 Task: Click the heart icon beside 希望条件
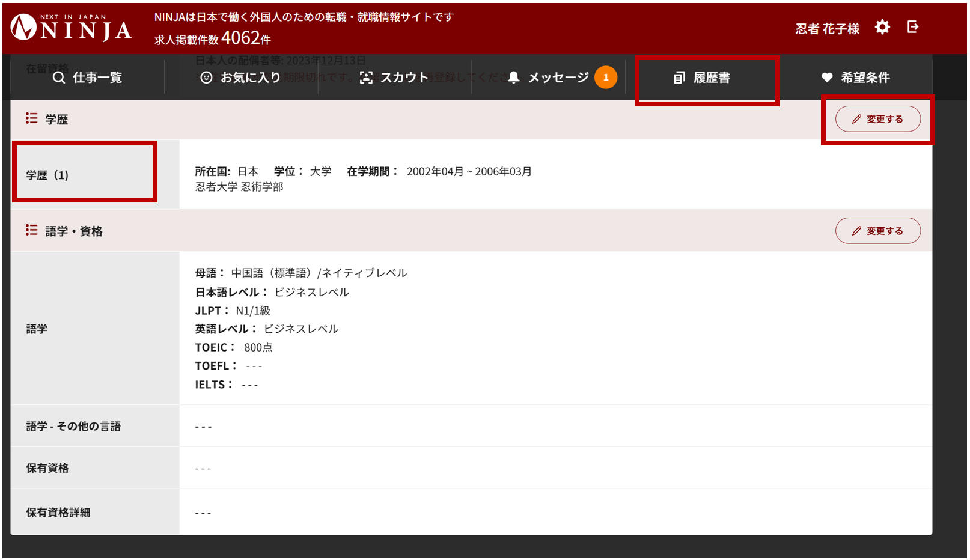point(827,78)
